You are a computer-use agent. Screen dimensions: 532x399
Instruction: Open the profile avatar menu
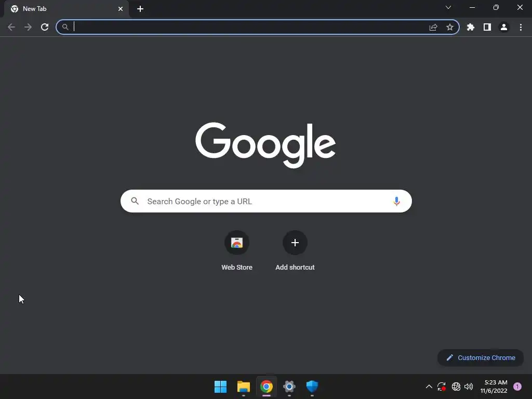point(504,27)
